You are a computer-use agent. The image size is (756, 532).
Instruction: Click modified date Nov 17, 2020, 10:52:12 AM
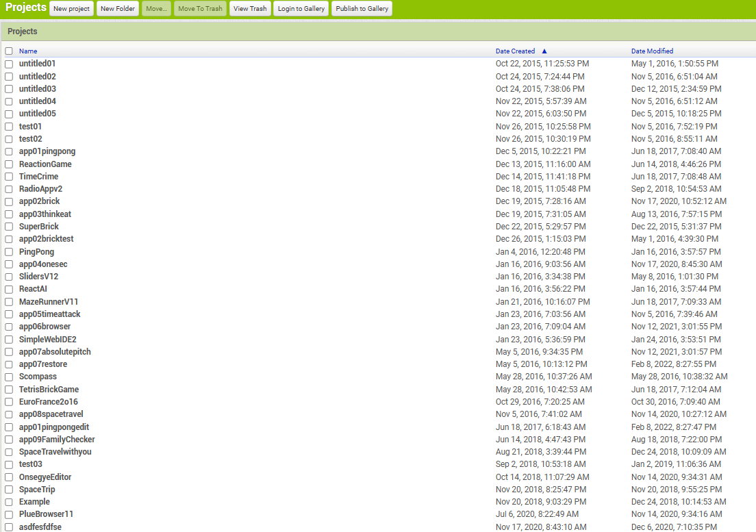pos(679,201)
